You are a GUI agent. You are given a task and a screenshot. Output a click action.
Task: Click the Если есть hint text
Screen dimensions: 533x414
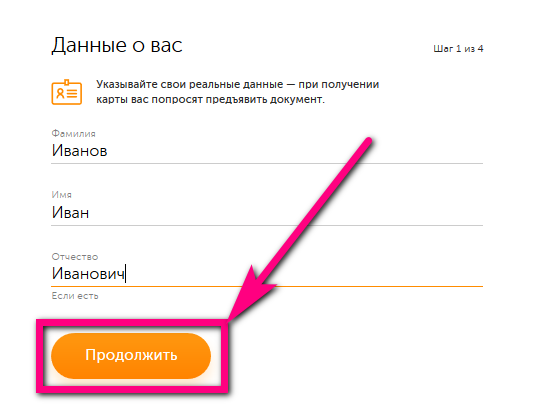click(75, 296)
